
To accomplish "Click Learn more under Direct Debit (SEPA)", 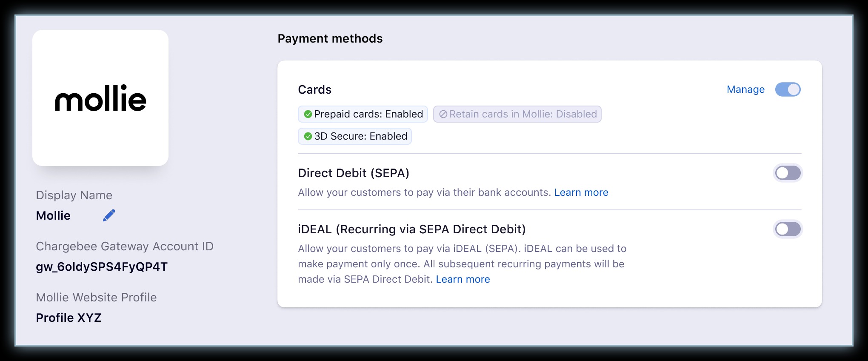I will 581,192.
